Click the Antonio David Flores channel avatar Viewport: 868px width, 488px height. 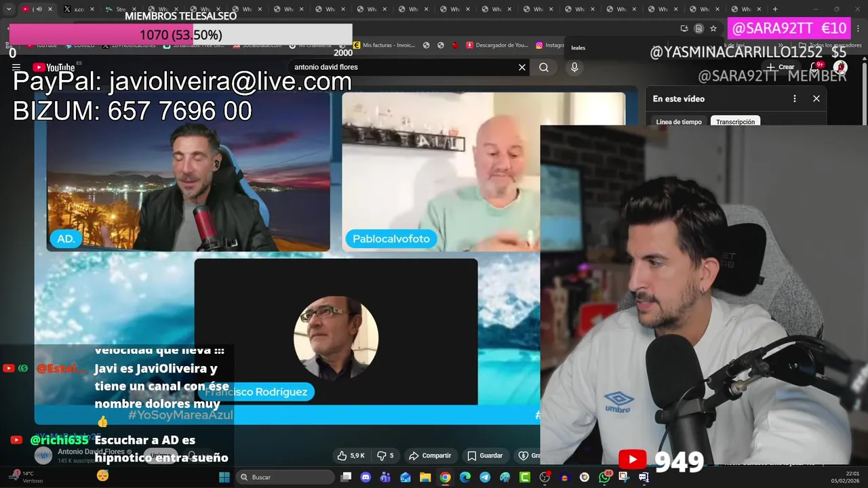(43, 455)
